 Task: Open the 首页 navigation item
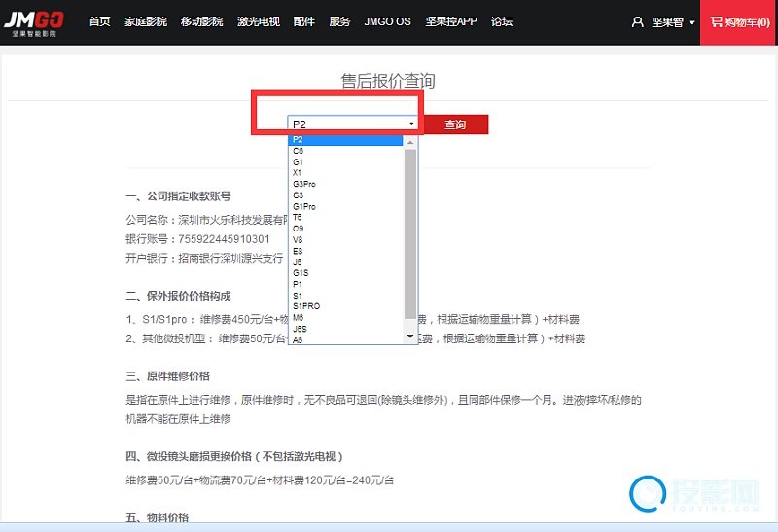pyautogui.click(x=99, y=21)
